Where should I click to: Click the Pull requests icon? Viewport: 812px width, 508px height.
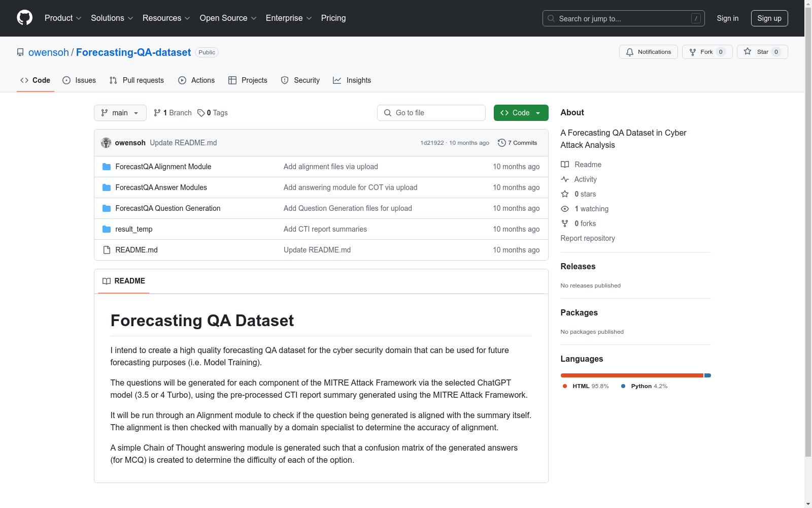pos(113,80)
